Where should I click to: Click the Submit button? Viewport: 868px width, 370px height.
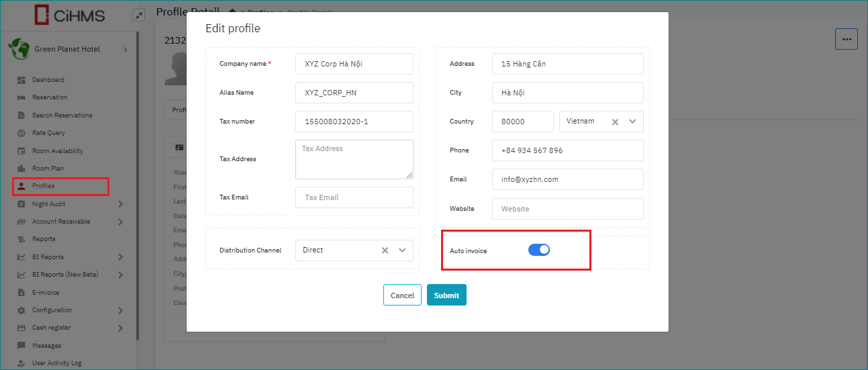[x=446, y=295]
